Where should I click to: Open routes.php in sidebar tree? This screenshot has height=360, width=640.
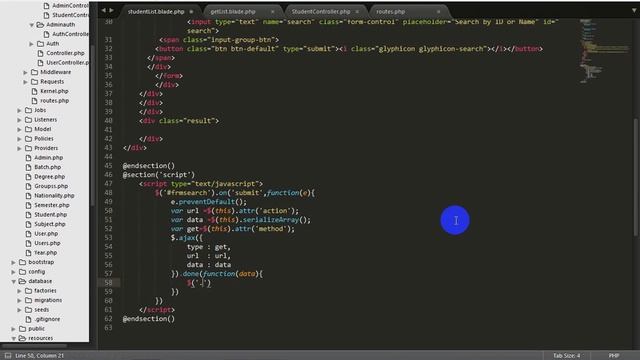coord(55,101)
